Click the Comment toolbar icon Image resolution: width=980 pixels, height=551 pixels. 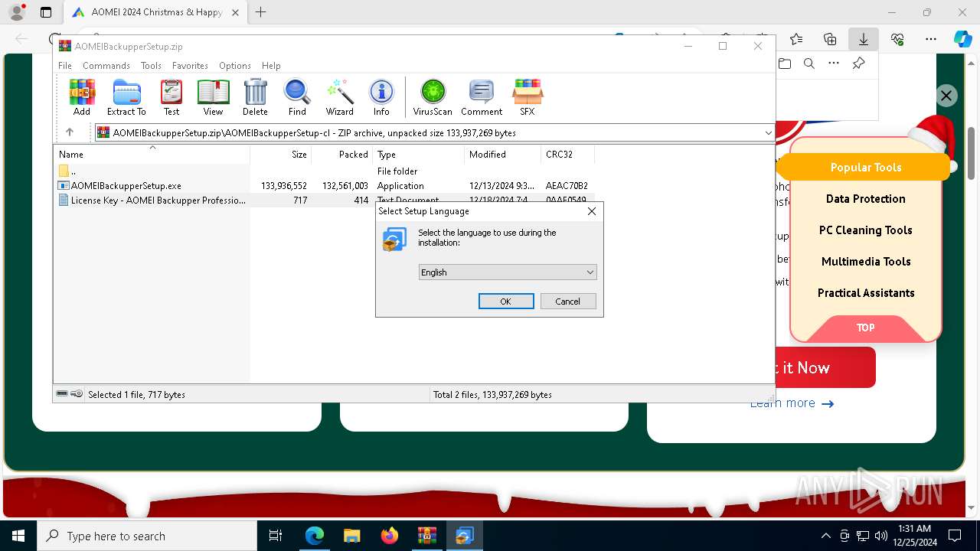point(482,97)
